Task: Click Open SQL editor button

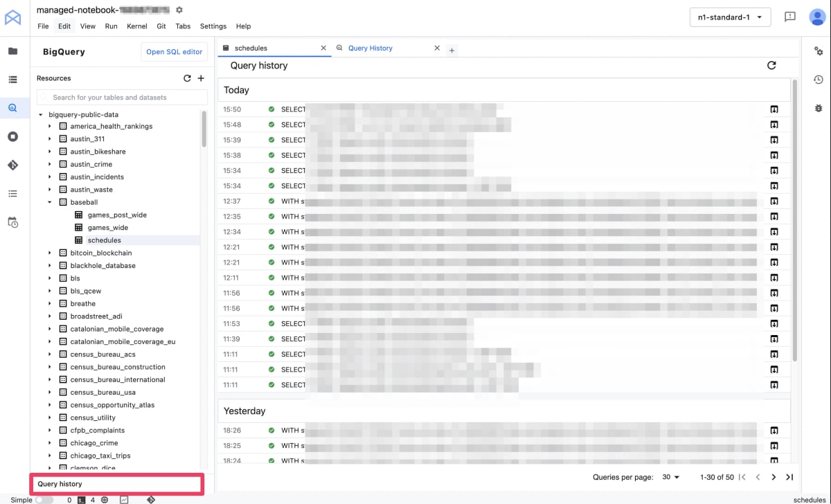Action: (x=175, y=52)
